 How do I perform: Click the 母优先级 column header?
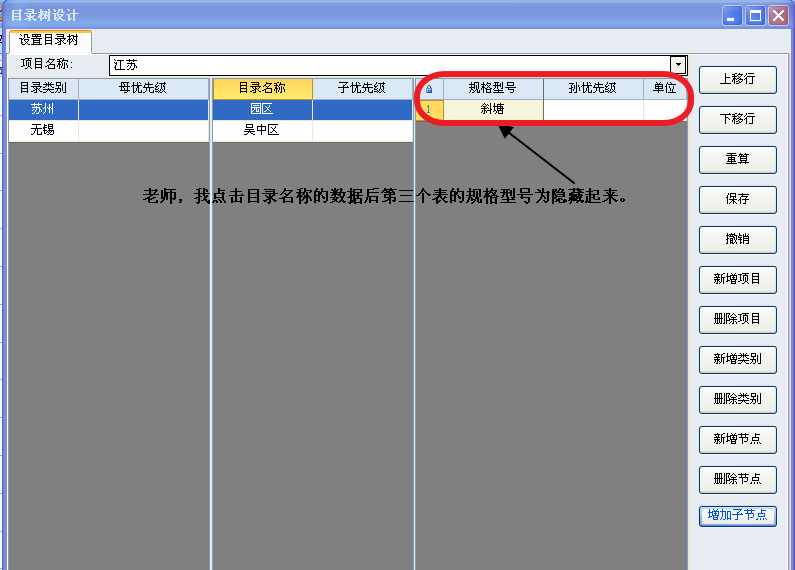(143, 89)
